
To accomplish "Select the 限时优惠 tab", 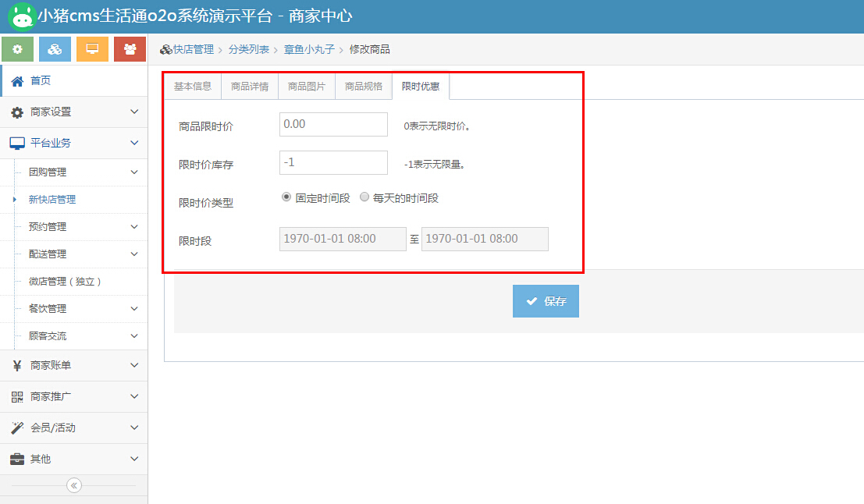I will (421, 87).
